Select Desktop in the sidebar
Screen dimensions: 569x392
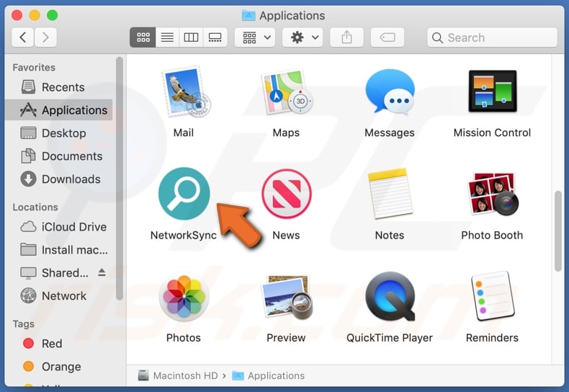point(60,133)
